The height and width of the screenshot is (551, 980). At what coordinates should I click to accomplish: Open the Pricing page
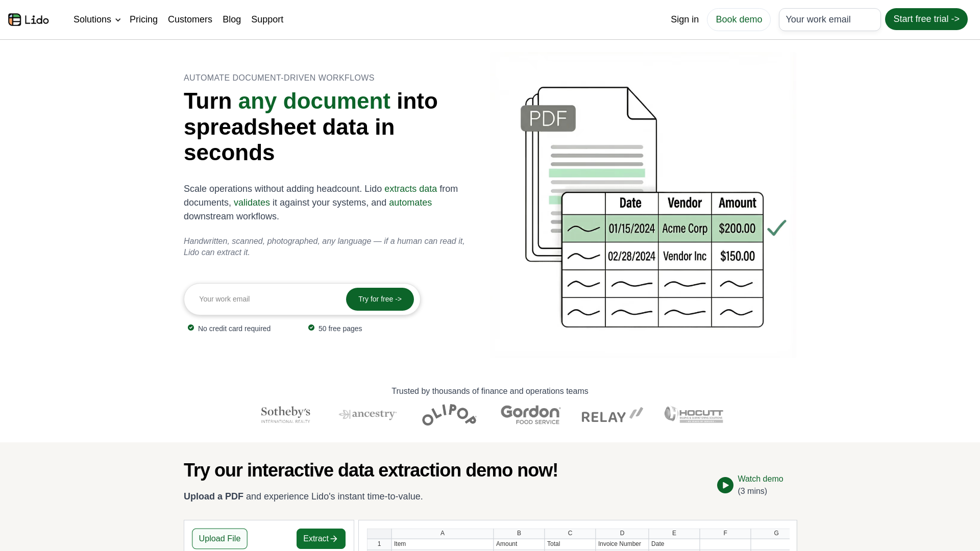click(143, 19)
